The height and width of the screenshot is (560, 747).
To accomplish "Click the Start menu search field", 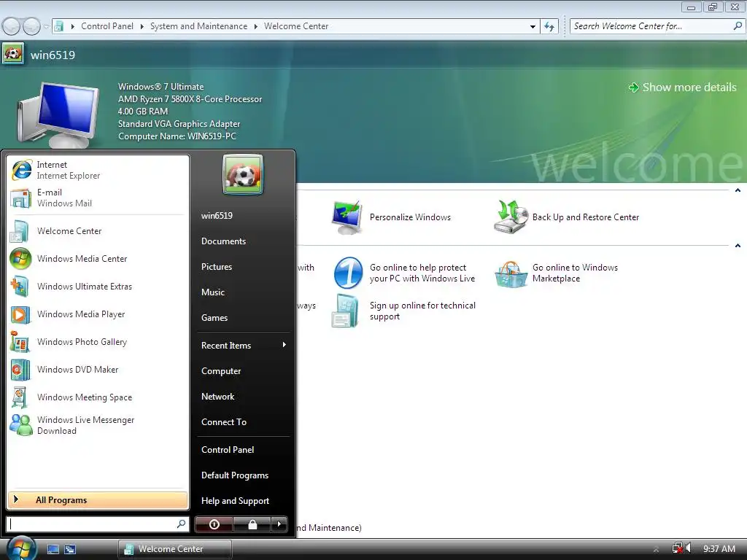I will point(92,524).
